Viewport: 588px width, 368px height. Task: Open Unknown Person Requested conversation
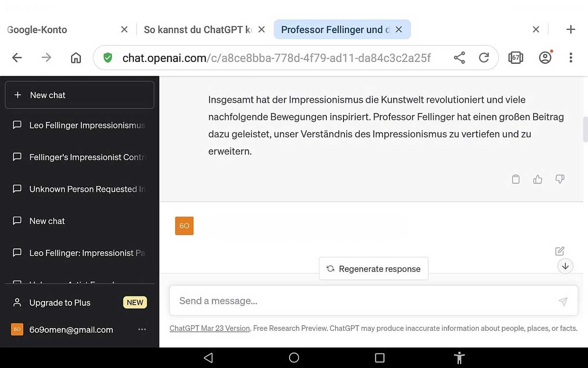point(79,189)
